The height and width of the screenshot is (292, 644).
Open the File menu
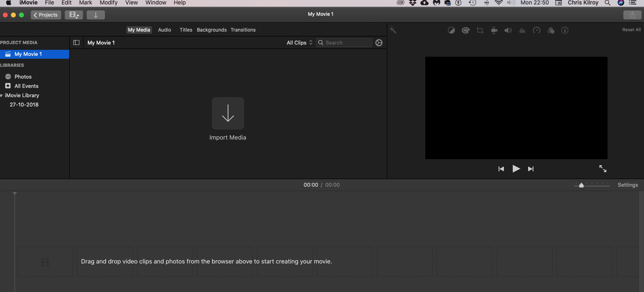point(49,3)
